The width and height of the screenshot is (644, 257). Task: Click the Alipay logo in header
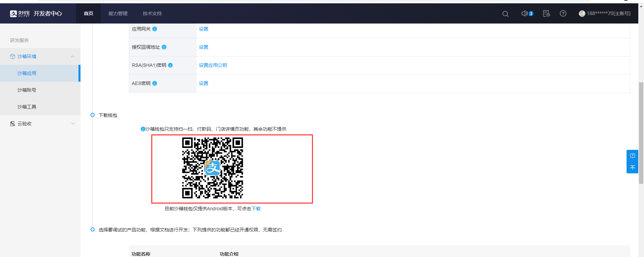tap(20, 13)
